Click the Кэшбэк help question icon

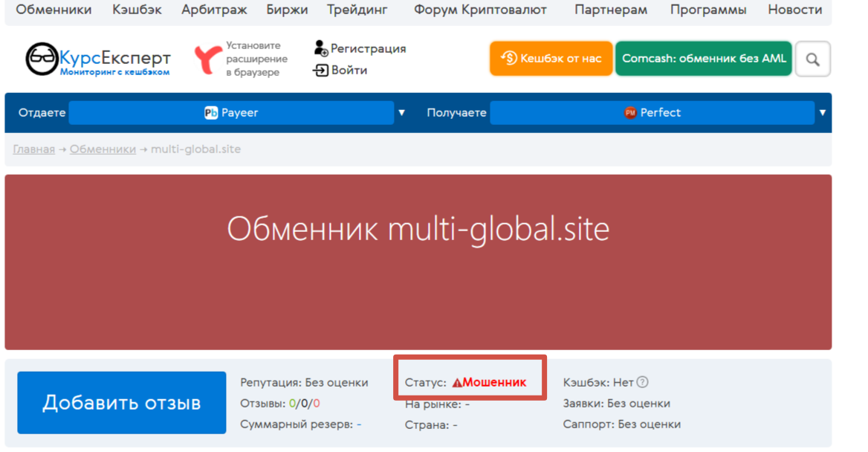[x=642, y=382]
